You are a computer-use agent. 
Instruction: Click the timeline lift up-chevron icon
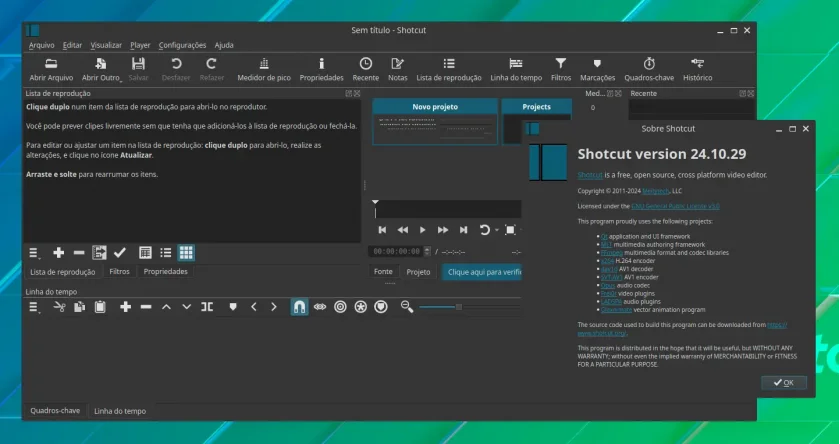click(166, 307)
